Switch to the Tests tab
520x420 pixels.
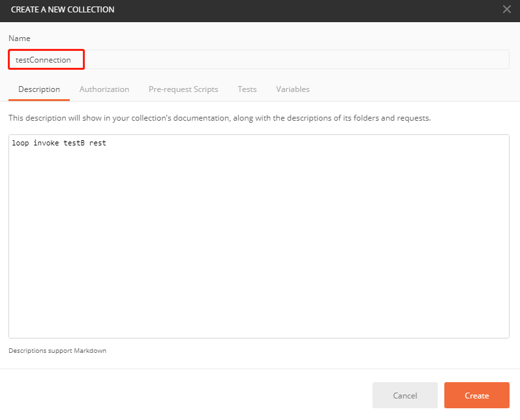pyautogui.click(x=247, y=89)
